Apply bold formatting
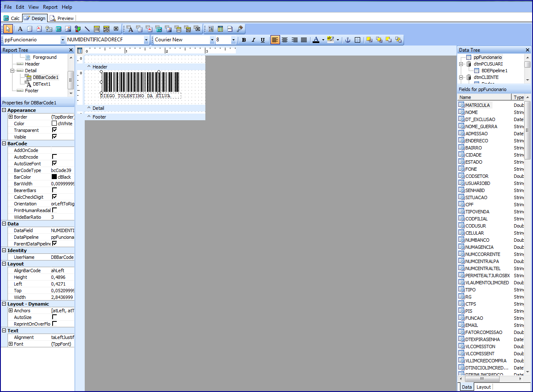 click(x=244, y=40)
